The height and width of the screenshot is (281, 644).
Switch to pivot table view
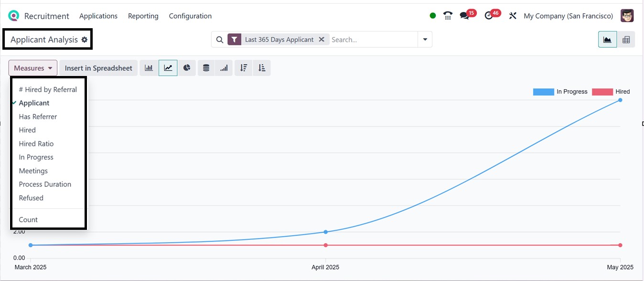coord(626,40)
